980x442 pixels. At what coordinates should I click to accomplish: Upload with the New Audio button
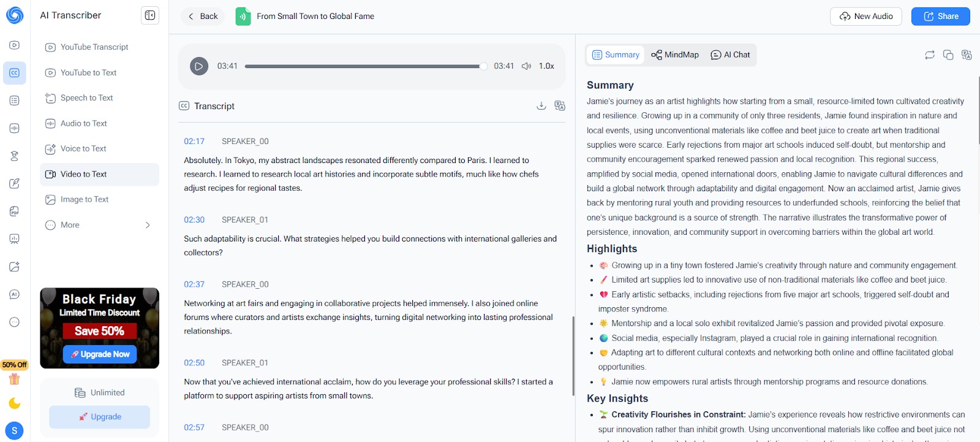click(865, 17)
